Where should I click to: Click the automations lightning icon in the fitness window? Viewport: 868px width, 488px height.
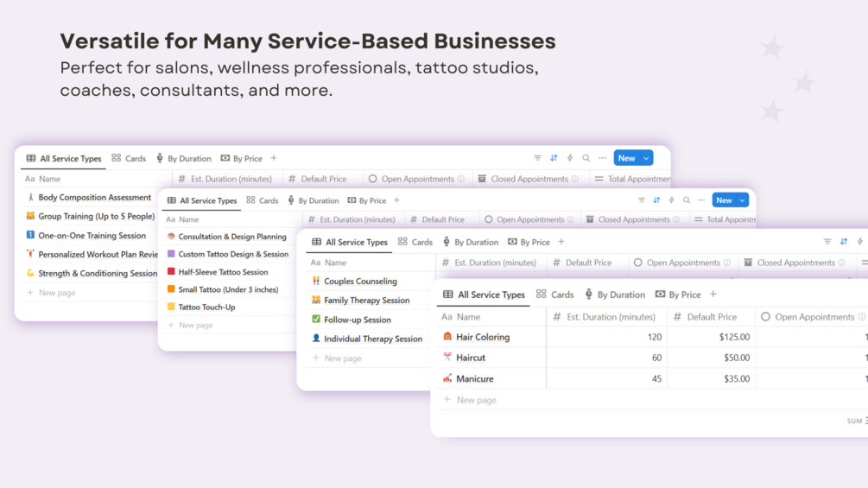click(570, 158)
